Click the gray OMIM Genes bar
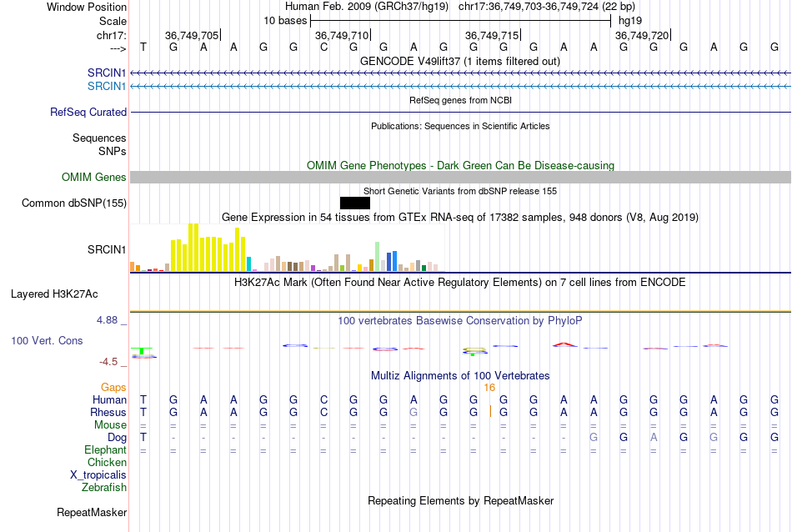The height and width of the screenshot is (532, 792). (x=461, y=178)
